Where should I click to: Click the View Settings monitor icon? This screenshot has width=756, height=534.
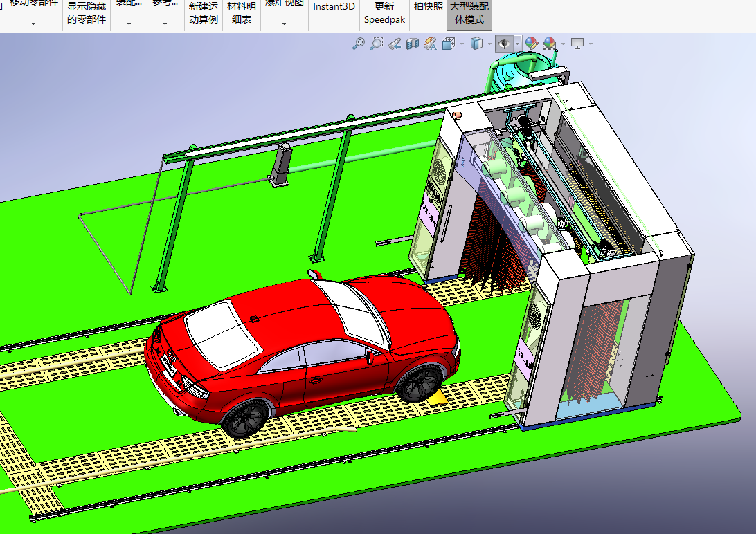pyautogui.click(x=577, y=44)
